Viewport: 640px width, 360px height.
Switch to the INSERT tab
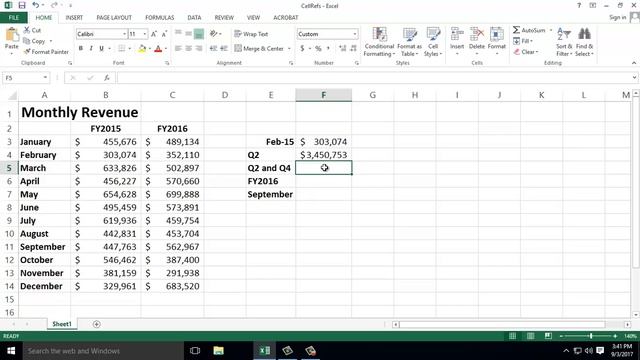tap(74, 18)
